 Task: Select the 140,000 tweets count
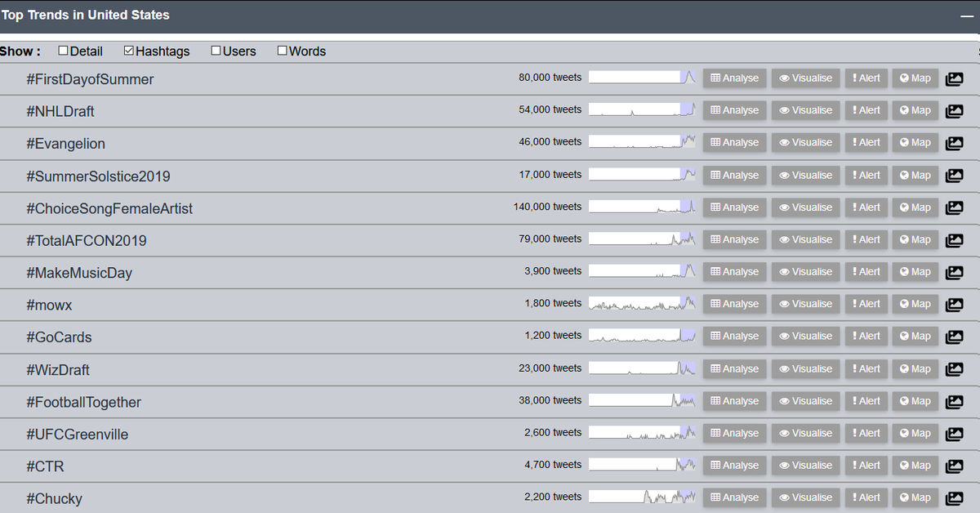pyautogui.click(x=548, y=207)
